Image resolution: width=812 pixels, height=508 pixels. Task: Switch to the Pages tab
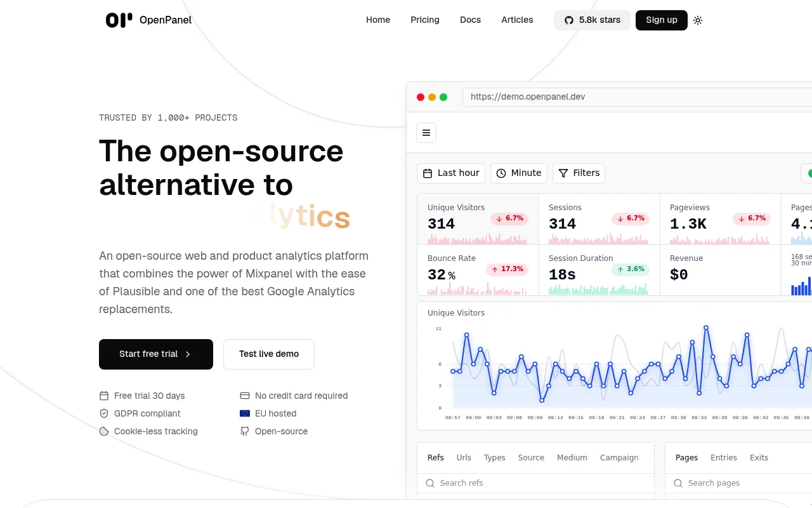coord(686,458)
